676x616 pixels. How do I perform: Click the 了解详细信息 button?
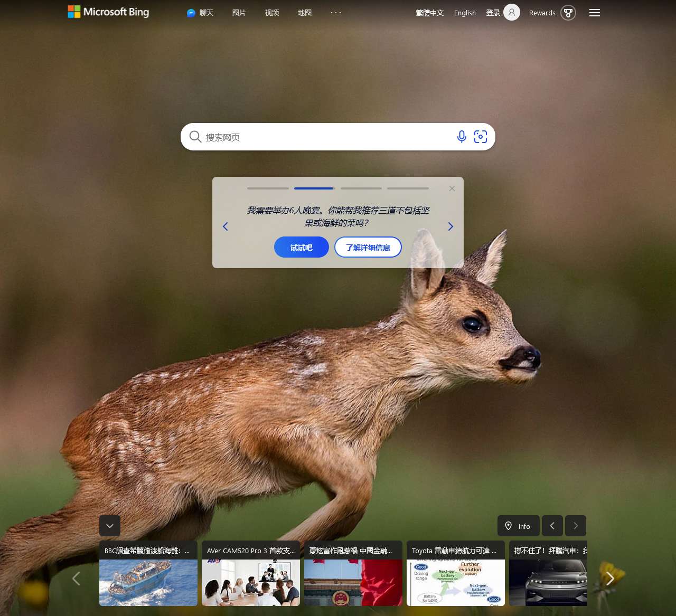[368, 247]
